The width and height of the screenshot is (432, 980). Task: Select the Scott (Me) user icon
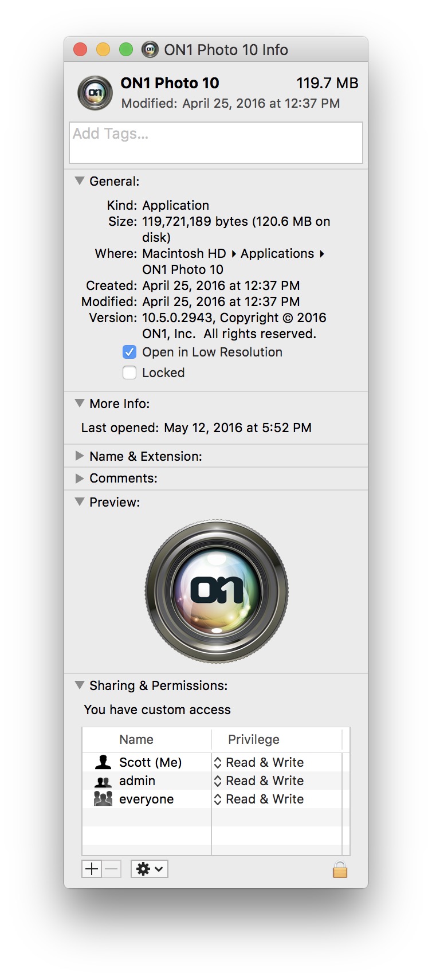[x=103, y=762]
